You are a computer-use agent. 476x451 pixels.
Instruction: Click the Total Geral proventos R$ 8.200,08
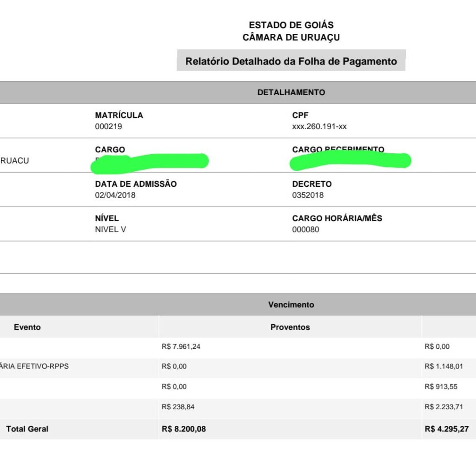tap(184, 429)
